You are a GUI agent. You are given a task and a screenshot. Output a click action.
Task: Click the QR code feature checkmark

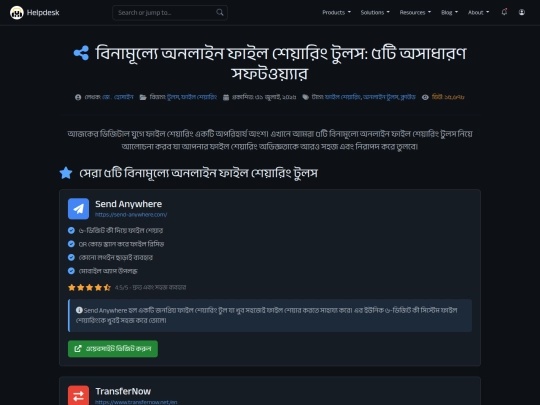click(x=71, y=244)
